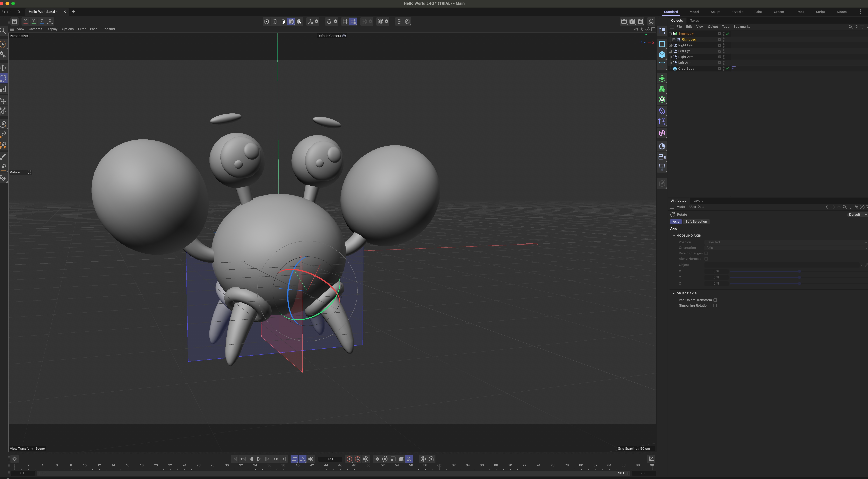The width and height of the screenshot is (868, 479).
Task: Click the Object Manager home icon
Action: (856, 27)
